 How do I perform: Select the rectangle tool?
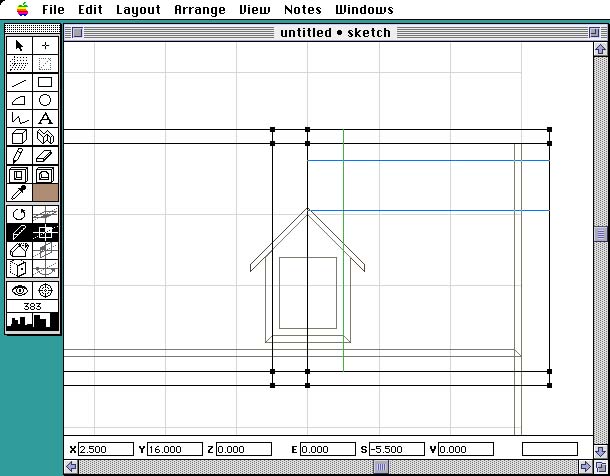click(45, 82)
